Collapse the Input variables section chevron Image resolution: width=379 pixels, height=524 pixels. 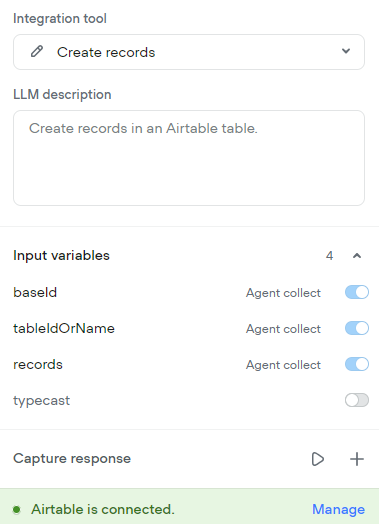point(357,256)
